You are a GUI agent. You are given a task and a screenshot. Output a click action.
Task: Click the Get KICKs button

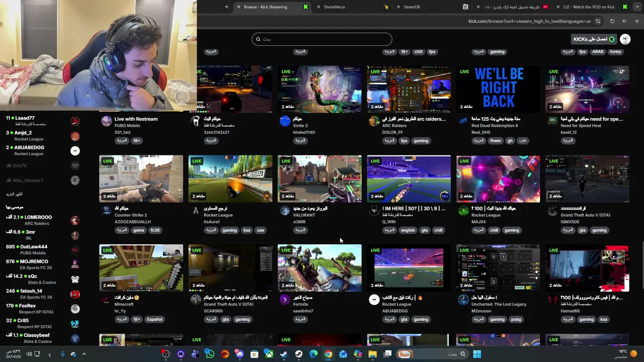pos(594,39)
